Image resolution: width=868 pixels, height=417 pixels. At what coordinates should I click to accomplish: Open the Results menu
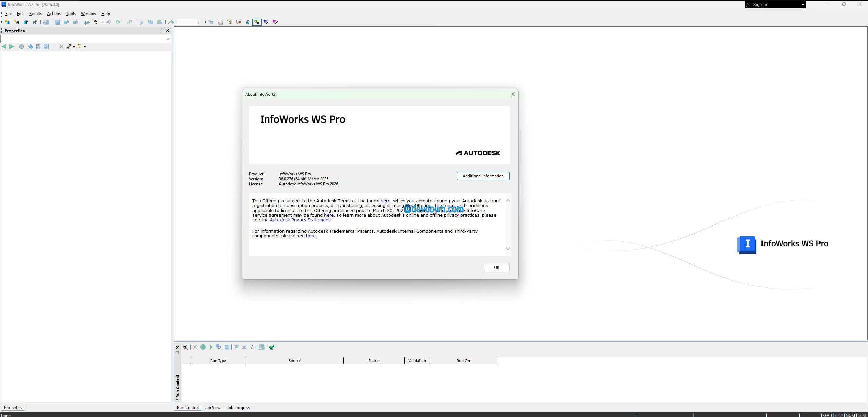35,14
